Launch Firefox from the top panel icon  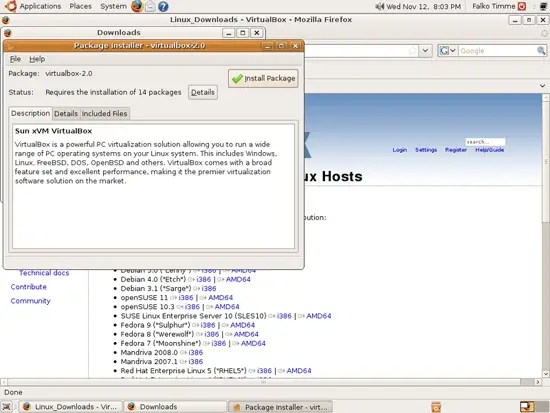coord(137,6)
